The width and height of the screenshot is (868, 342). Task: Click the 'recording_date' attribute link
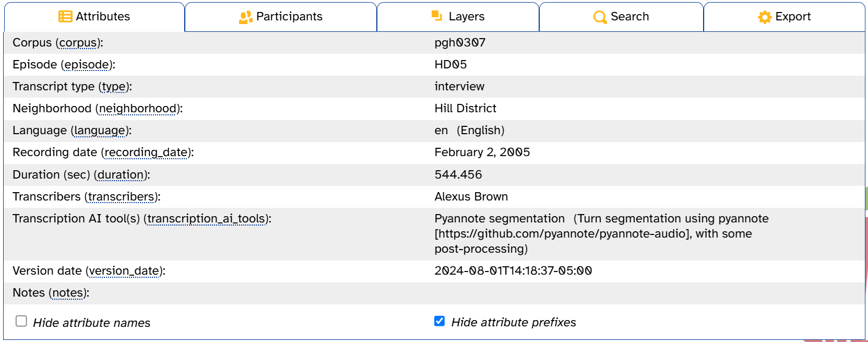click(147, 152)
